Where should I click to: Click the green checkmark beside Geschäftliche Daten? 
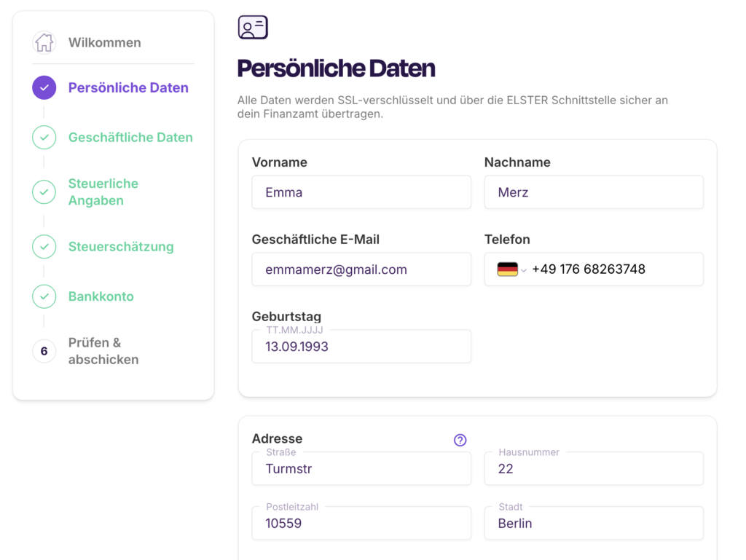pos(44,138)
